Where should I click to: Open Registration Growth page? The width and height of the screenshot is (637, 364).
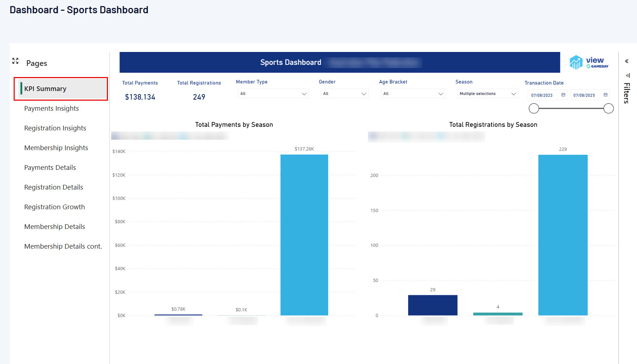(55, 207)
